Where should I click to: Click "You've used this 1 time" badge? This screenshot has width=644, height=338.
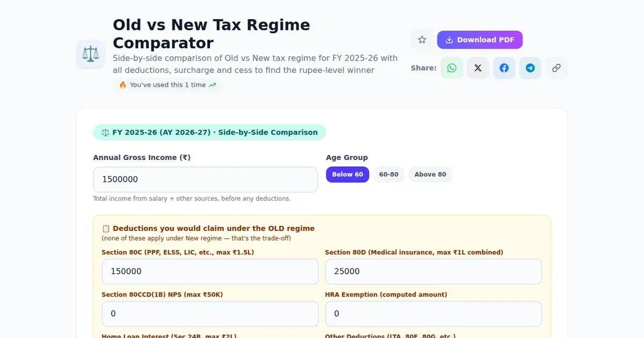pyautogui.click(x=167, y=85)
